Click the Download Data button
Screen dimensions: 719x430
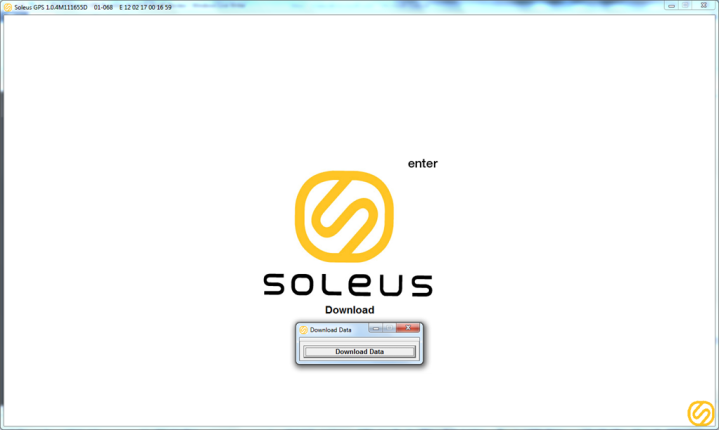tap(360, 352)
